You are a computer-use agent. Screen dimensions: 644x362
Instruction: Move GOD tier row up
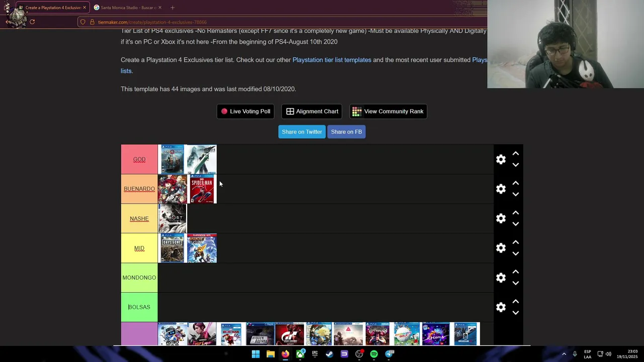click(x=516, y=153)
